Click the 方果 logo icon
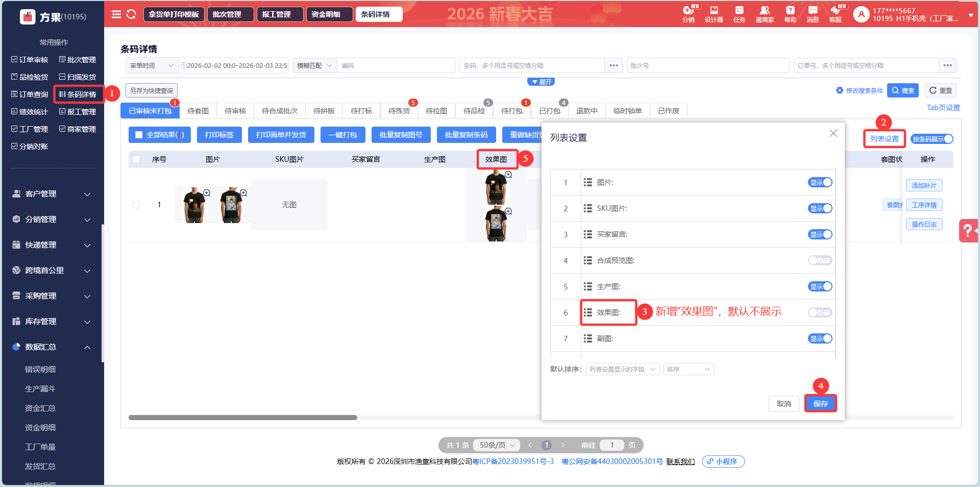Viewport: 980px width, 487px height. [x=28, y=17]
